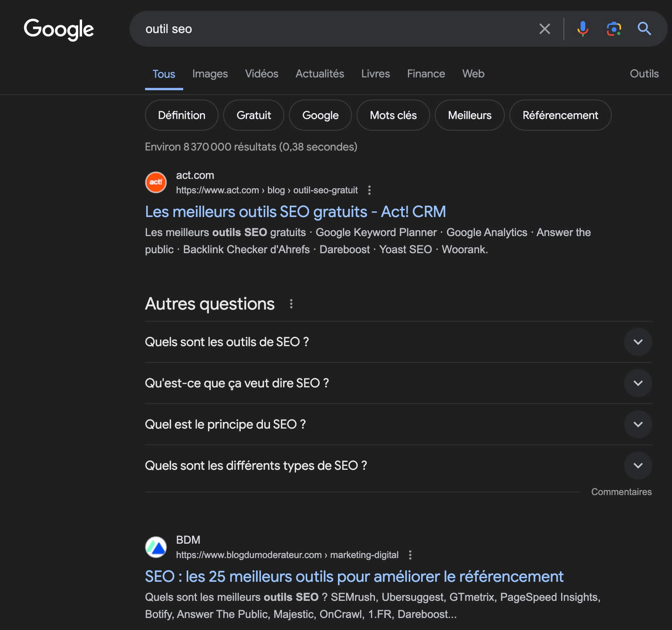Apply the Mots clés filter chip

click(x=393, y=115)
